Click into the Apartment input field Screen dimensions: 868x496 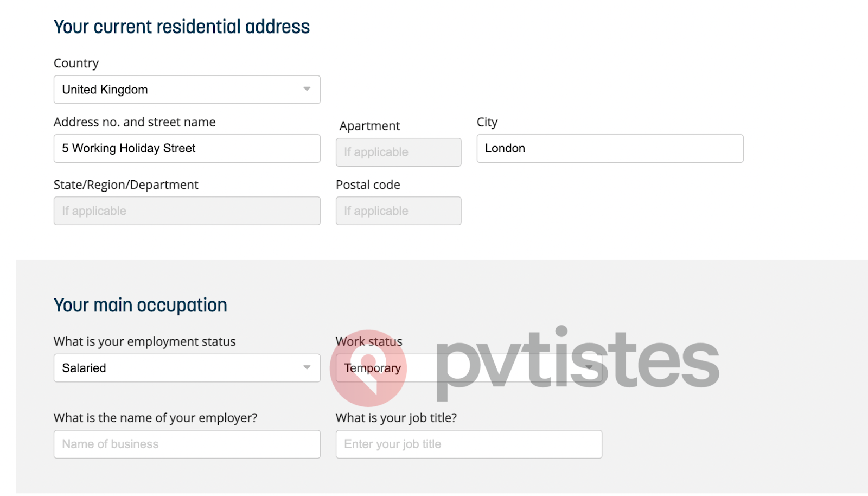tap(398, 152)
